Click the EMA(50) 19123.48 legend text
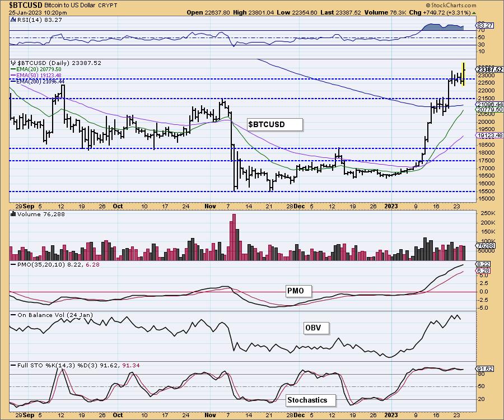 (x=39, y=76)
